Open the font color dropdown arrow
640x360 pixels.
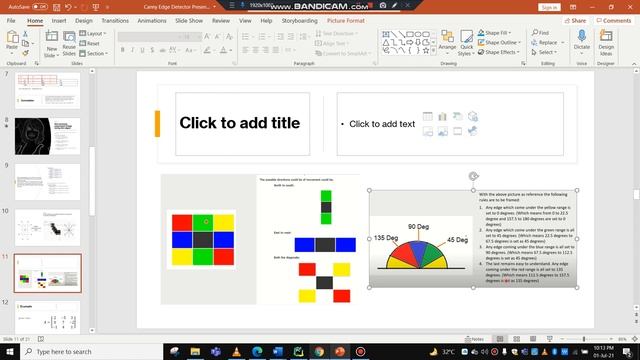point(231,50)
